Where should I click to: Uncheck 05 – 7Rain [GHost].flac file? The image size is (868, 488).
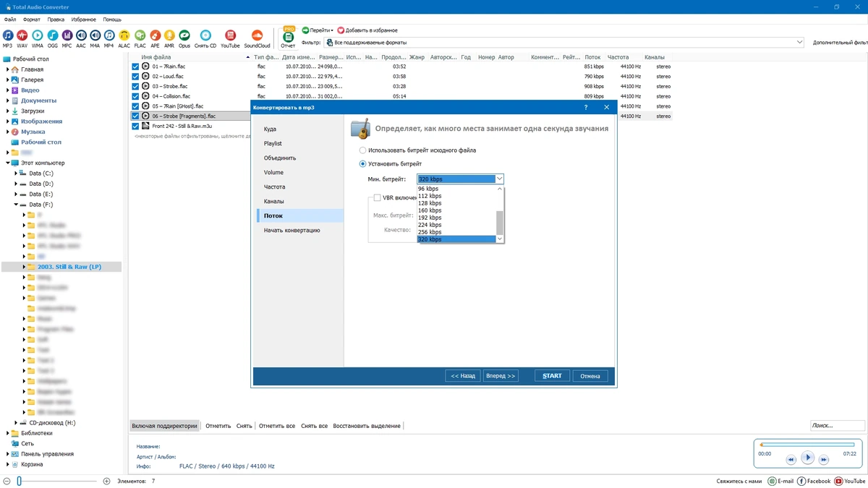[x=135, y=106]
